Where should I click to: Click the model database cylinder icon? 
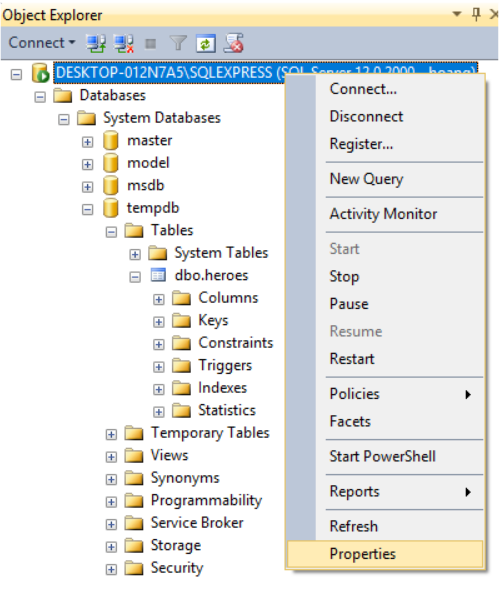pyautogui.click(x=111, y=163)
